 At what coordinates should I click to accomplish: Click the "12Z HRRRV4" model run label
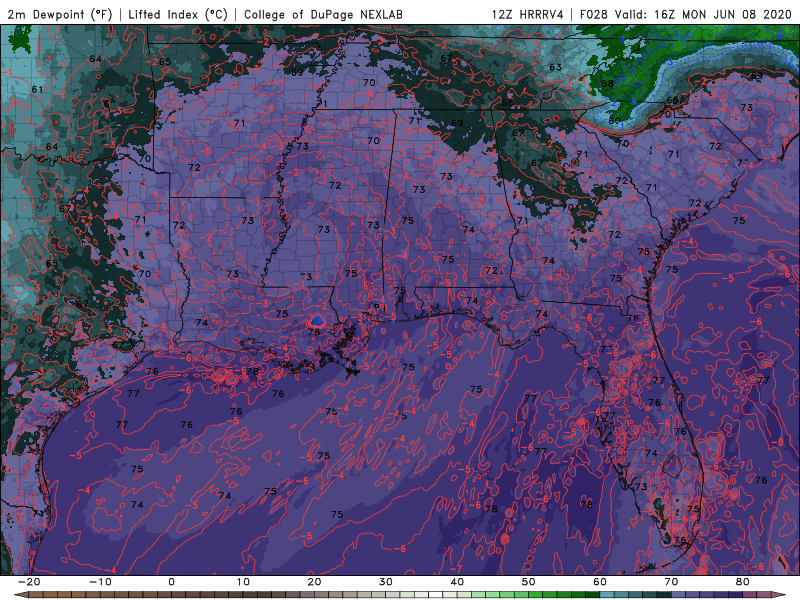click(528, 14)
